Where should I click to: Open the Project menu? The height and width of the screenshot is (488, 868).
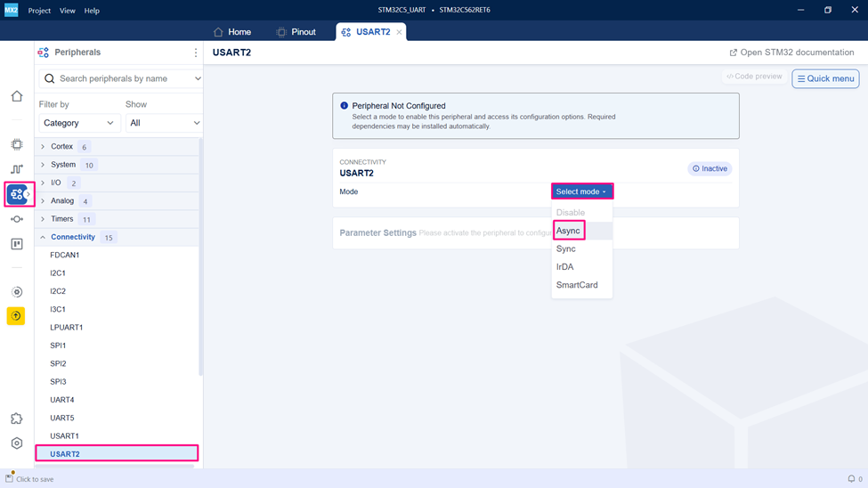click(39, 11)
